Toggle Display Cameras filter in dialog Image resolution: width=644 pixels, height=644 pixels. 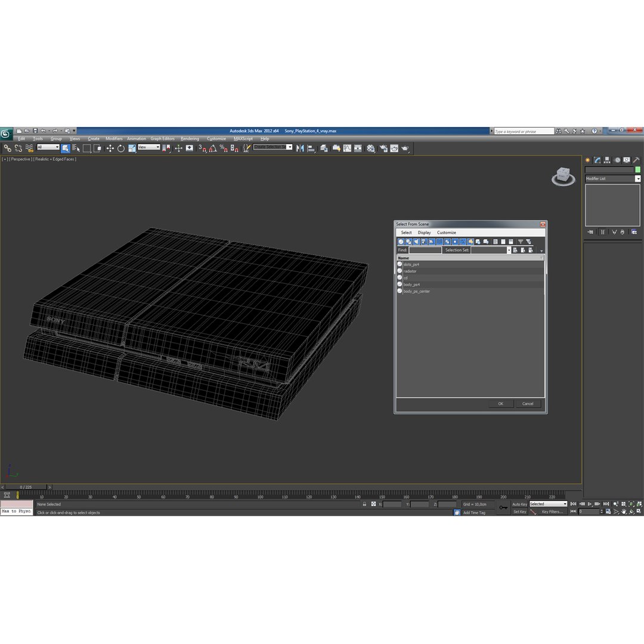pos(424,242)
